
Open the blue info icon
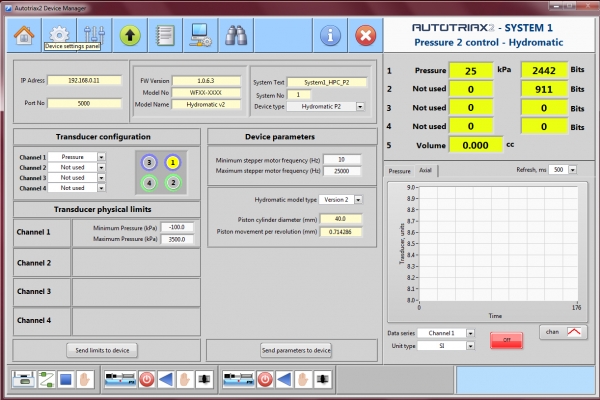[x=330, y=35]
